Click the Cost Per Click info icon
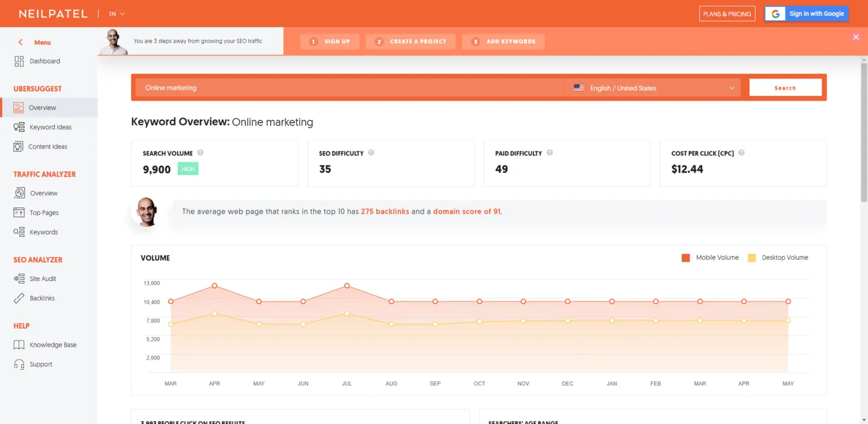The width and height of the screenshot is (868, 424). coord(741,153)
